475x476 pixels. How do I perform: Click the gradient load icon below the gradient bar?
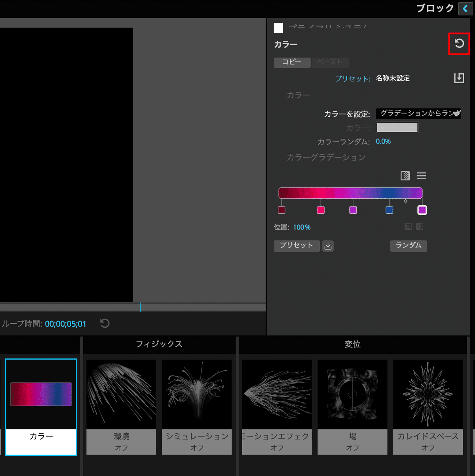tap(408, 226)
